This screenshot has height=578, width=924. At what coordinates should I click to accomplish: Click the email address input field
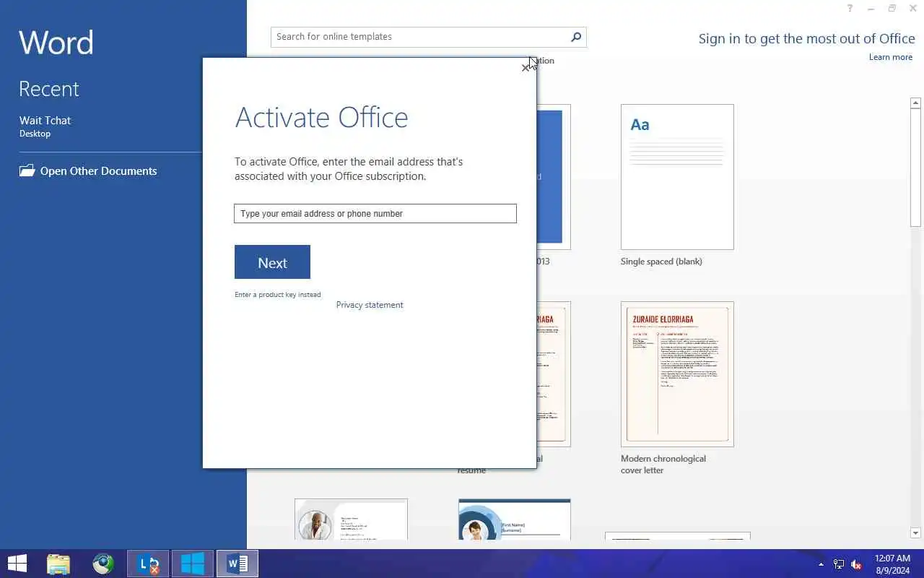click(375, 213)
